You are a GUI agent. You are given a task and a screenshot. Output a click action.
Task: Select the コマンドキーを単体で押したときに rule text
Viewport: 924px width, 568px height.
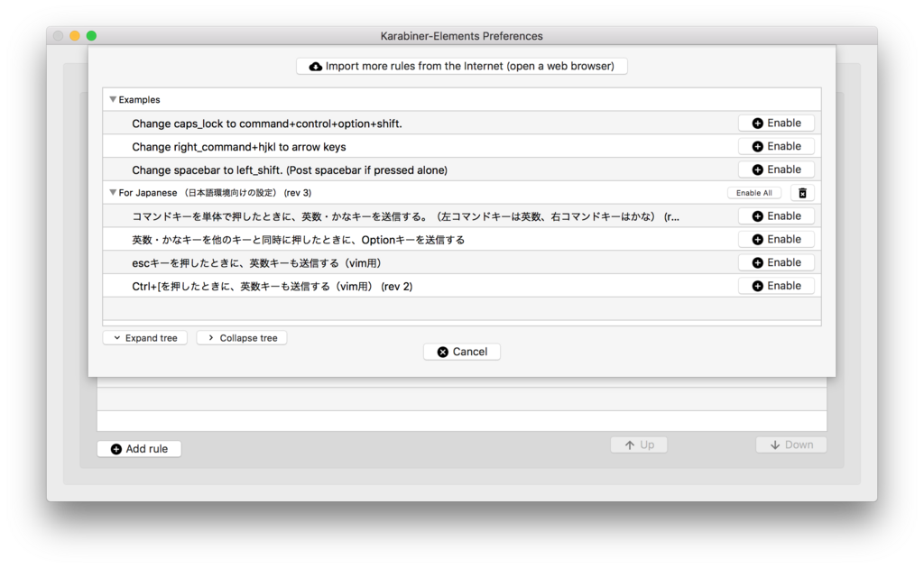pos(405,216)
